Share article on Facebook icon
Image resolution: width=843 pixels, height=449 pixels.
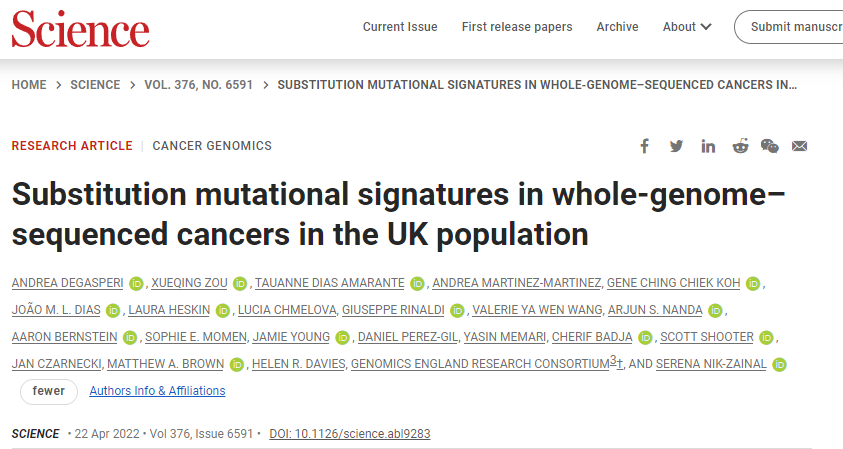coord(644,146)
